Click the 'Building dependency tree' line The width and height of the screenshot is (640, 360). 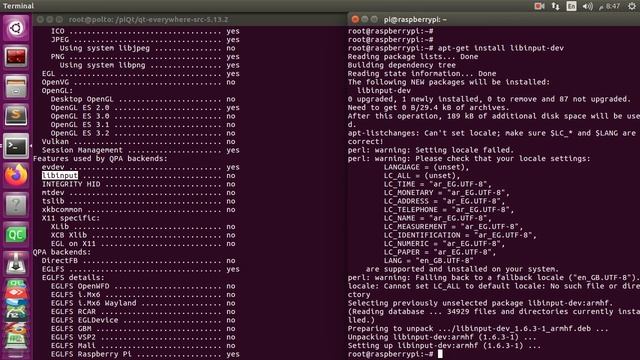point(401,65)
